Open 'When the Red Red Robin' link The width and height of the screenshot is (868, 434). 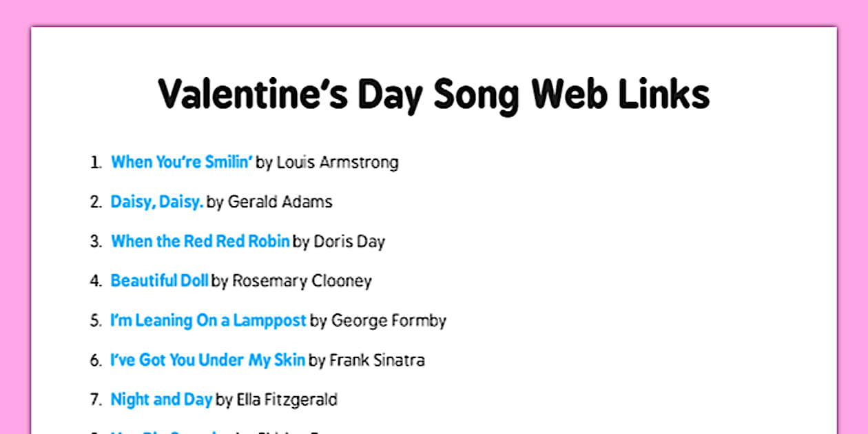[x=200, y=242]
